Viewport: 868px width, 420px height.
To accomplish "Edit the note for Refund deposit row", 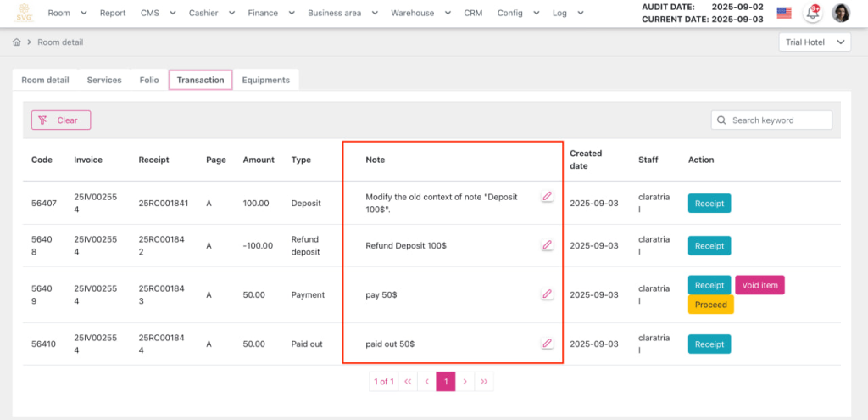I will [547, 245].
